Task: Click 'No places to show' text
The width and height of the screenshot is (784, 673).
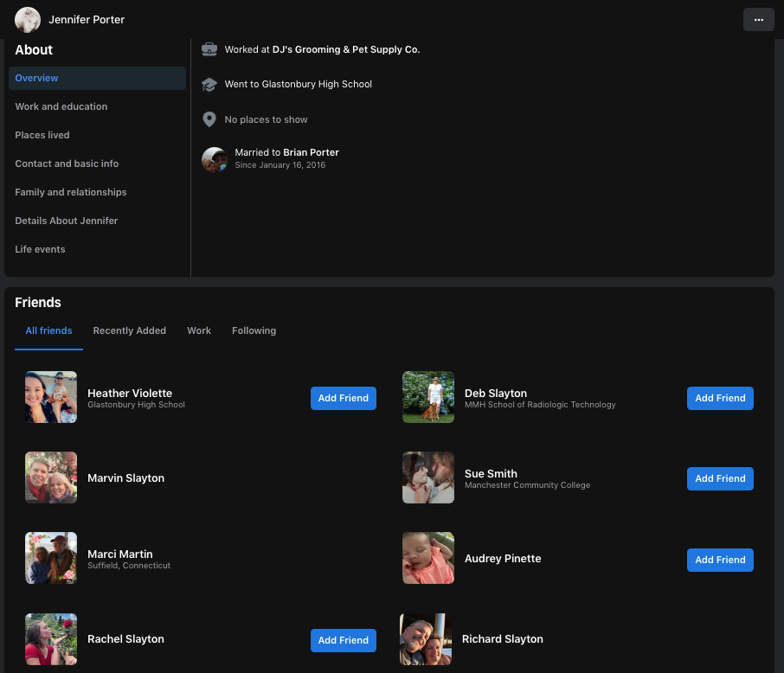Action: (266, 119)
